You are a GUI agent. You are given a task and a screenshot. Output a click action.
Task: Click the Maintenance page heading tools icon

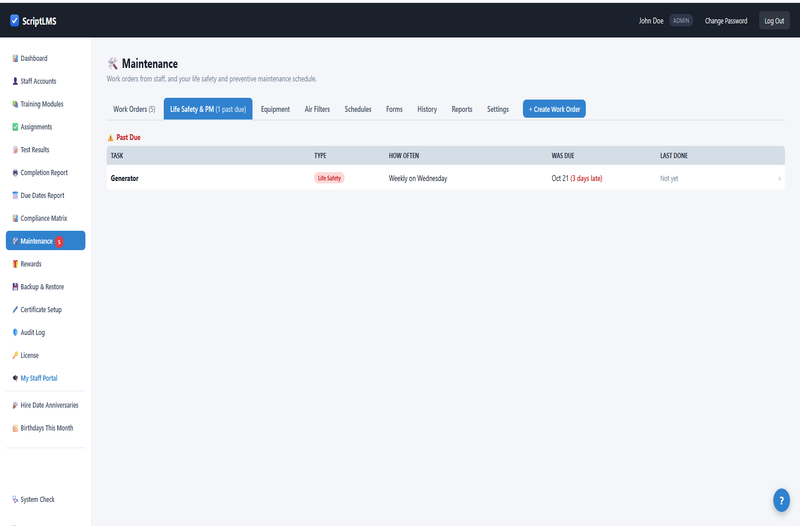click(113, 64)
